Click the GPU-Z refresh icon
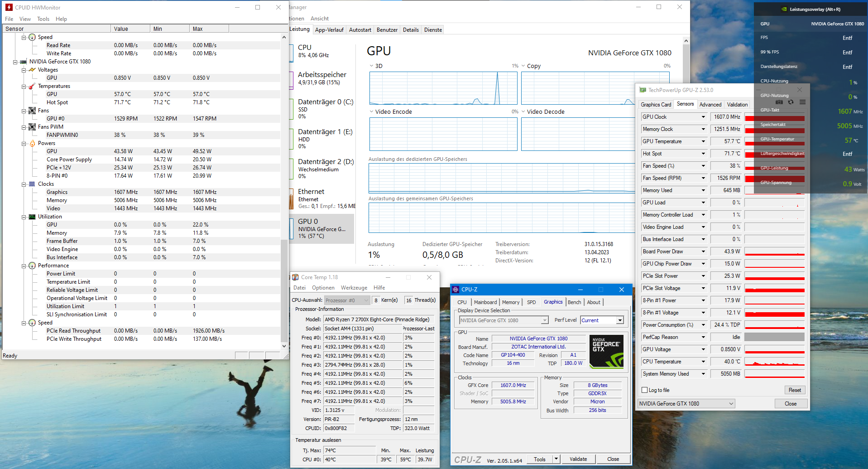 click(x=791, y=102)
